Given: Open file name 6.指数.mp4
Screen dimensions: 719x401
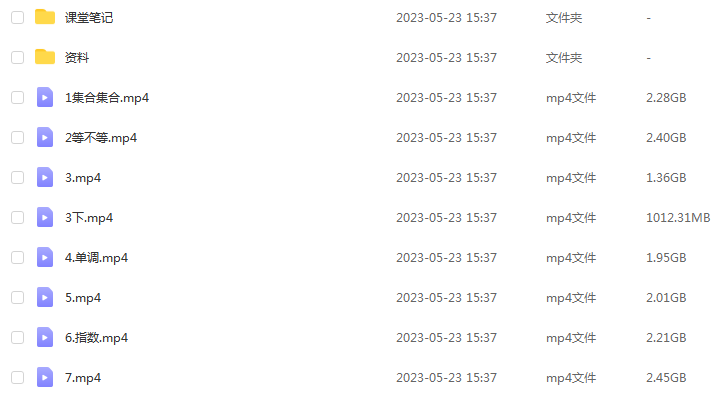Looking at the screenshot, I should (x=96, y=338).
